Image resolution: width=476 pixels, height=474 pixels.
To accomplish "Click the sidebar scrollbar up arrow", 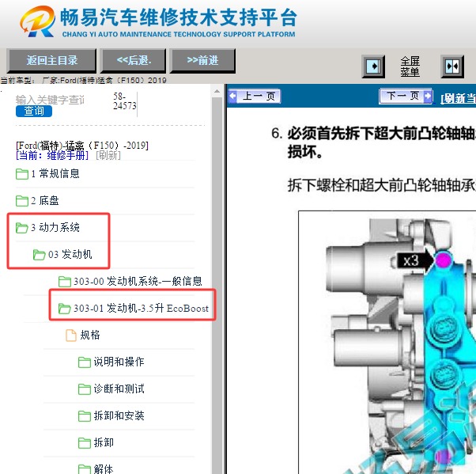I will 217,91.
